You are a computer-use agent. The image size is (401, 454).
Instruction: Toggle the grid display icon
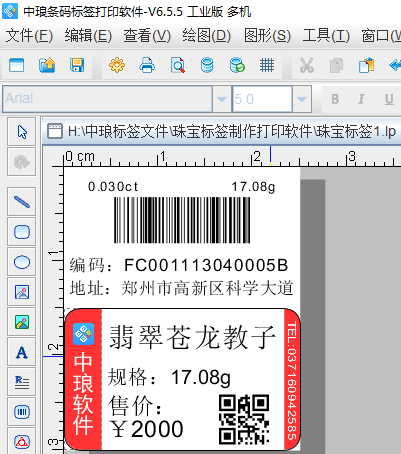click(x=267, y=65)
